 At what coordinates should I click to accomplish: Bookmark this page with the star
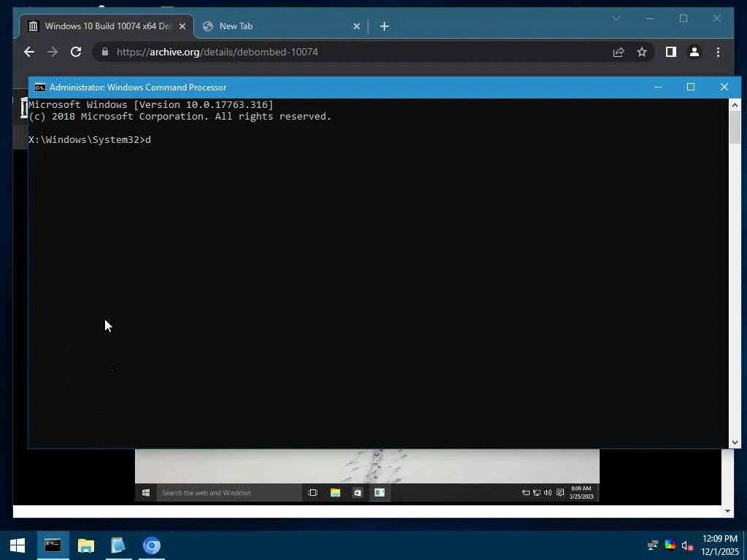tap(642, 52)
